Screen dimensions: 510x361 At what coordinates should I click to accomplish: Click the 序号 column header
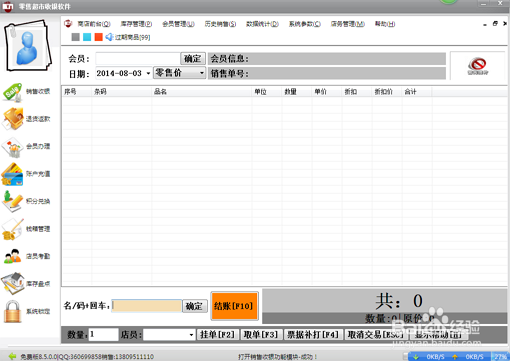[x=77, y=92]
